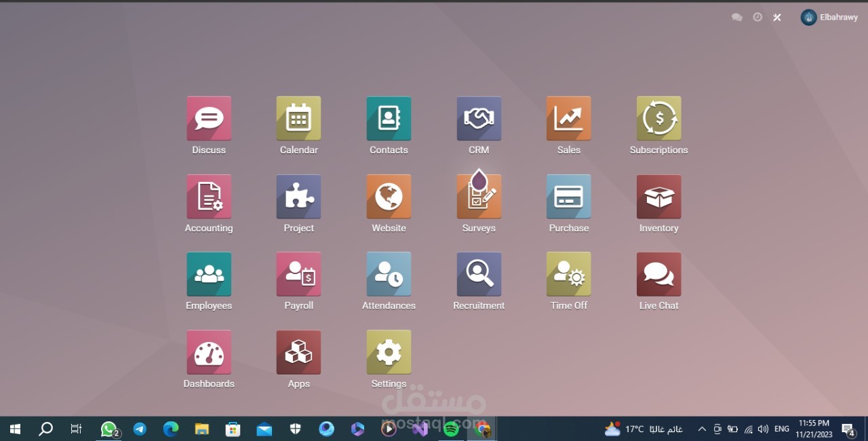Open the Recruitment app
Image resolution: width=868 pixels, height=441 pixels.
pyautogui.click(x=479, y=274)
